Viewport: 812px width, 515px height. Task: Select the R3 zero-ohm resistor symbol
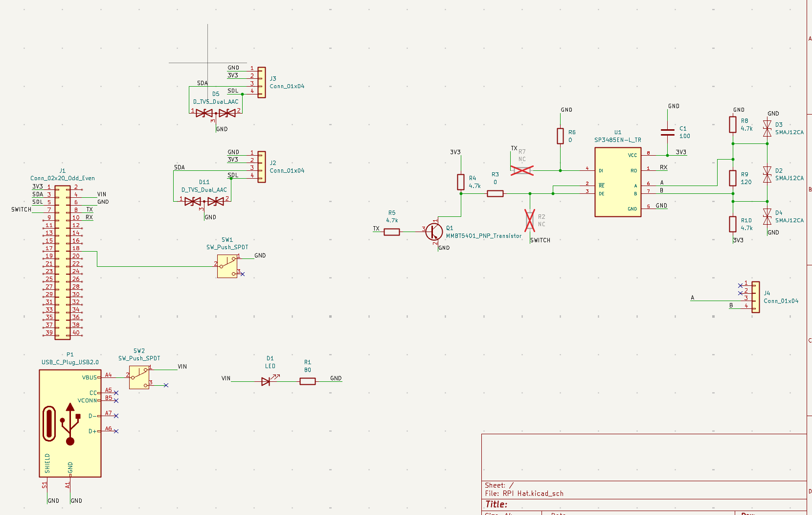[496, 193]
